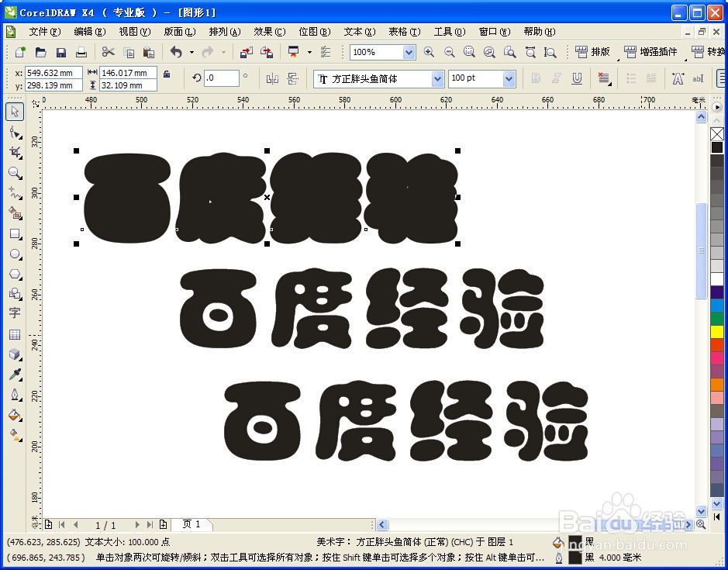The image size is (728, 570).
Task: Pick the white palette swatch
Action: point(717,279)
